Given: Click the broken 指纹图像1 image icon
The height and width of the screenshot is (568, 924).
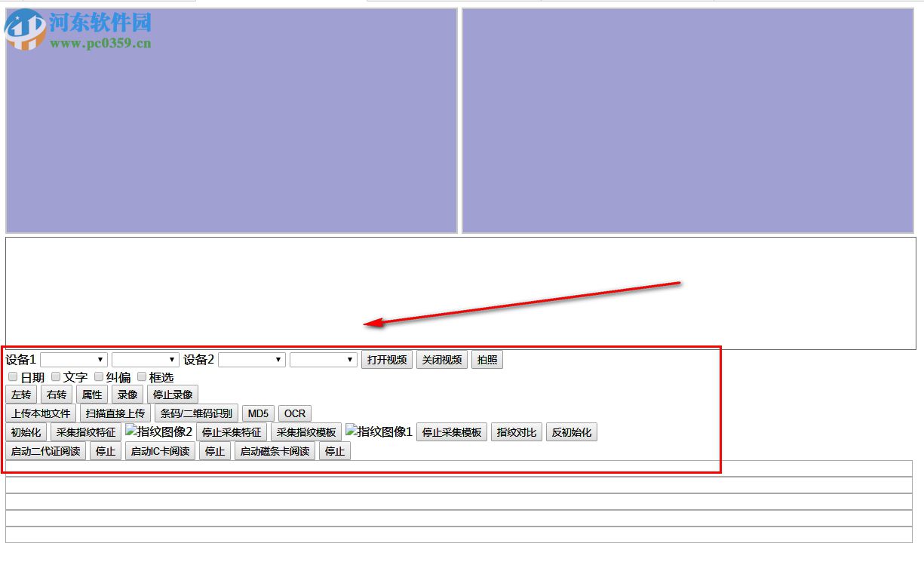Looking at the screenshot, I should (378, 431).
